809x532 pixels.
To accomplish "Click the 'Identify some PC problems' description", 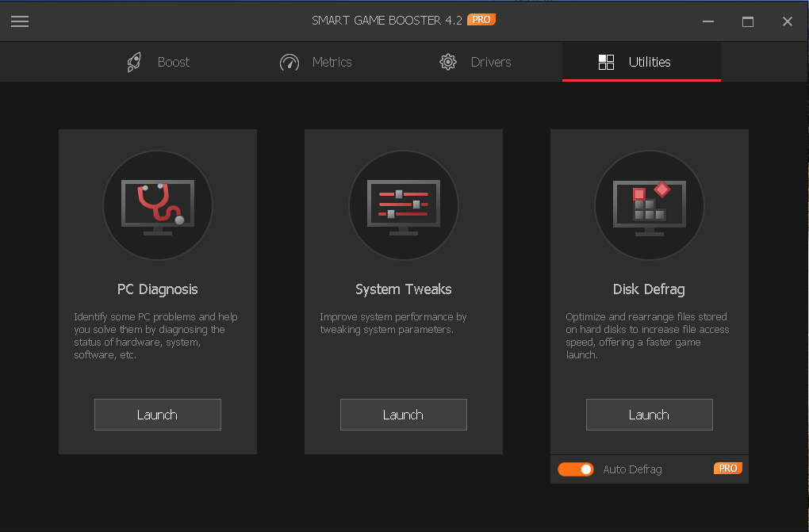I will click(155, 335).
